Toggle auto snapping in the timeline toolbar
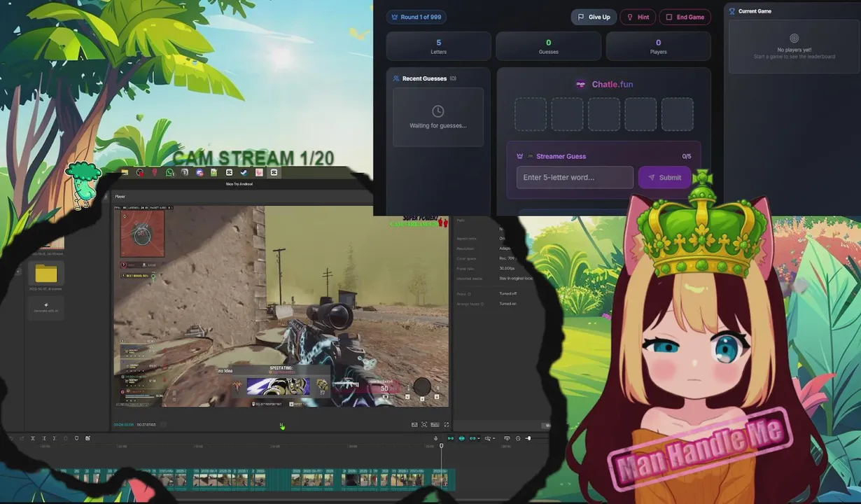This screenshot has height=504, width=861. click(461, 438)
